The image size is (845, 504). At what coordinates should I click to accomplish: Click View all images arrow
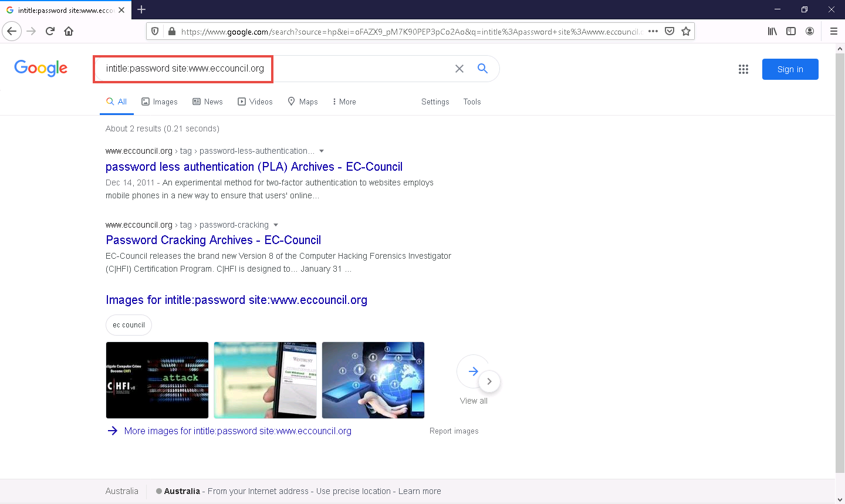(x=473, y=371)
